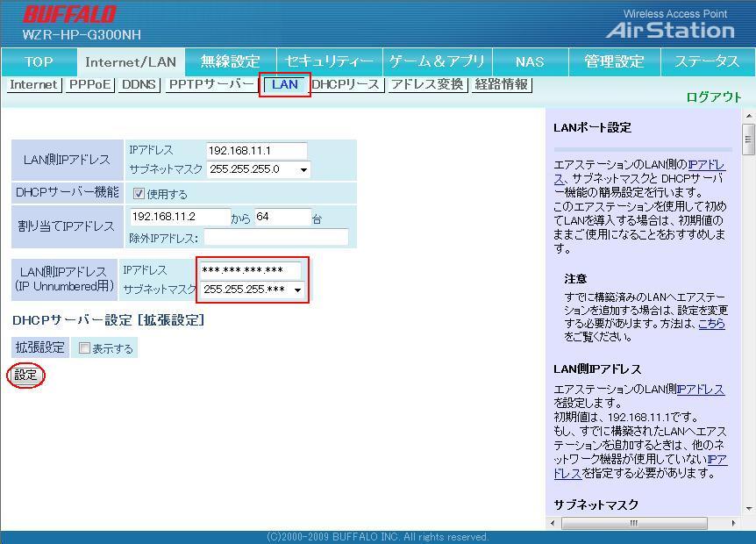Go to the TOP tab

pos(39,61)
